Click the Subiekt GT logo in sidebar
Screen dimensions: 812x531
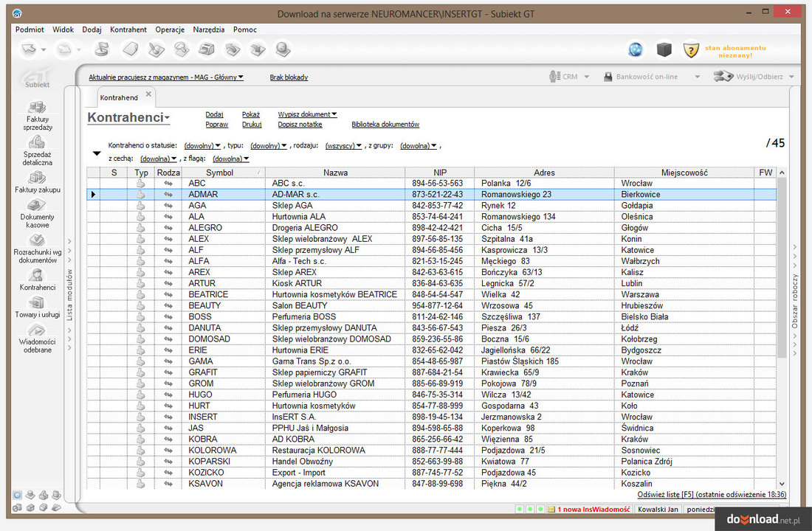pos(37,77)
